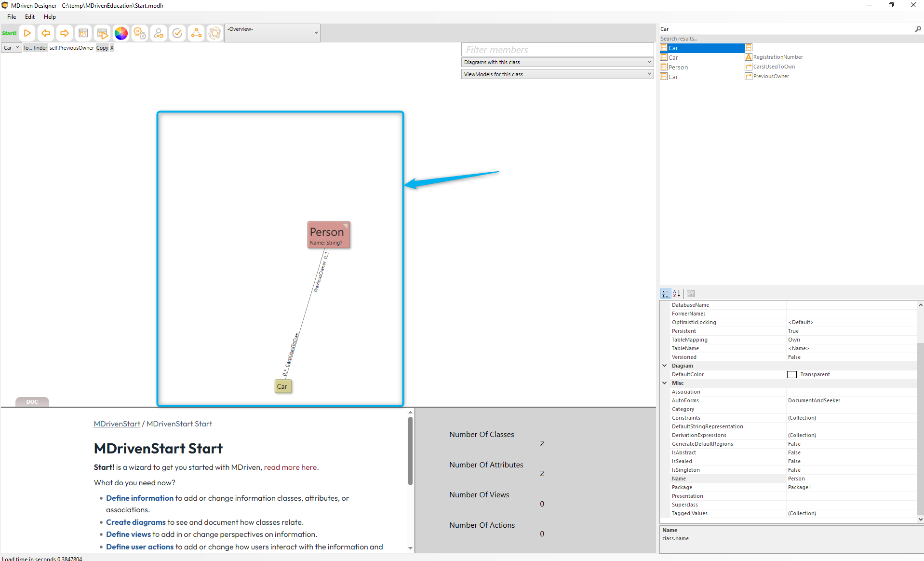
Task: Expand 'ViewModels for this class' dropdown
Action: pos(557,74)
